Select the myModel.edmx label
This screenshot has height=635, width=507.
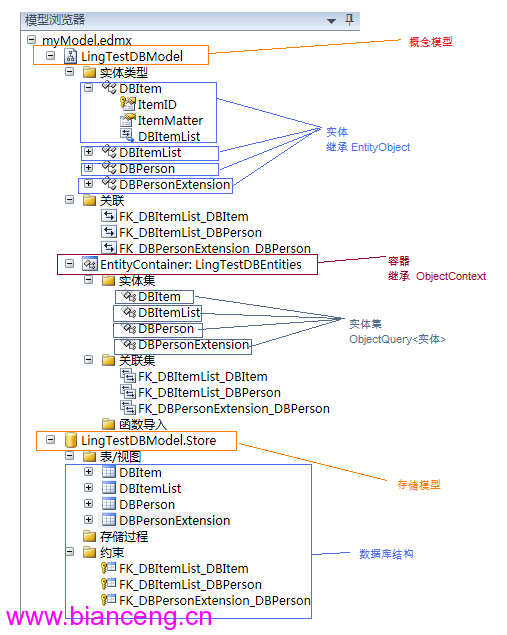click(87, 40)
